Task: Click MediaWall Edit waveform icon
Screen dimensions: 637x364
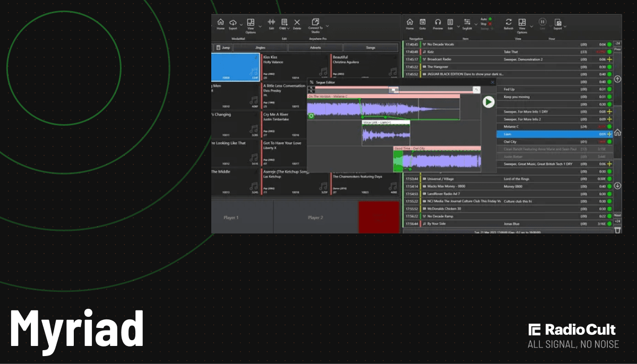Action: (x=271, y=22)
